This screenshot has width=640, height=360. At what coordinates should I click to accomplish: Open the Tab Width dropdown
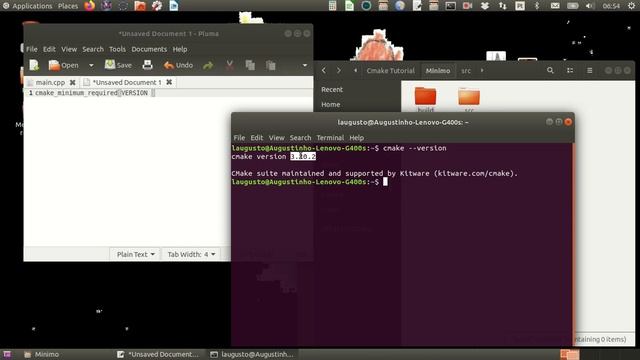[x=191, y=254]
